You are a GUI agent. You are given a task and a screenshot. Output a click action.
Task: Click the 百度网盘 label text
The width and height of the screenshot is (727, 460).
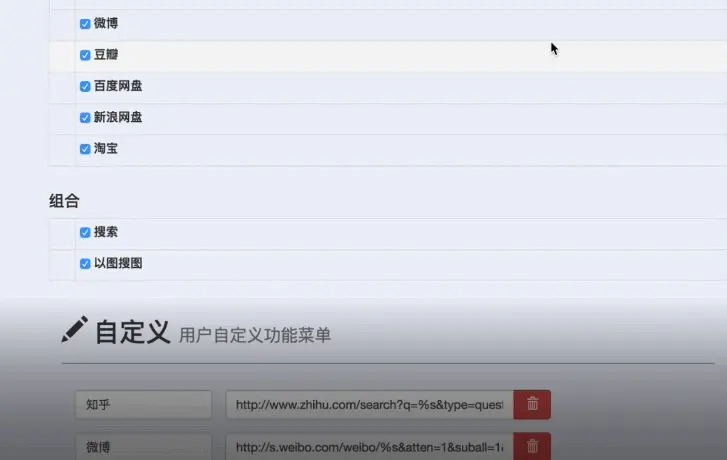point(118,86)
